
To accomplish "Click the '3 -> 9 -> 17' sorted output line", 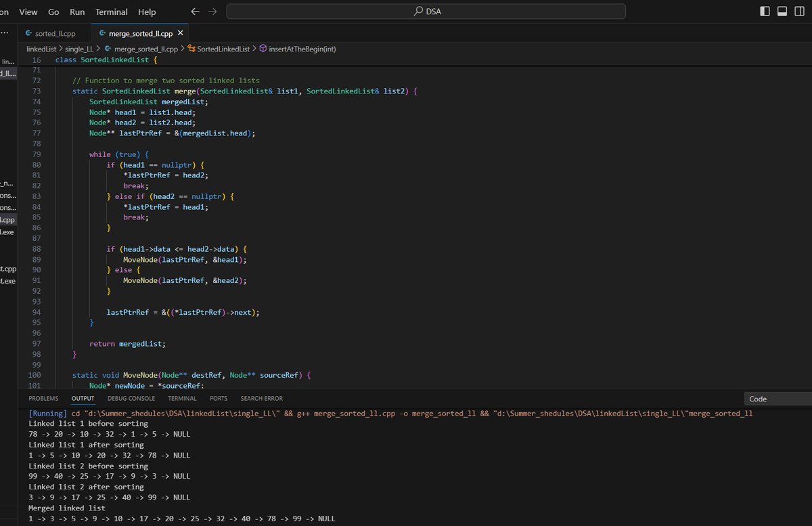I will pos(109,498).
